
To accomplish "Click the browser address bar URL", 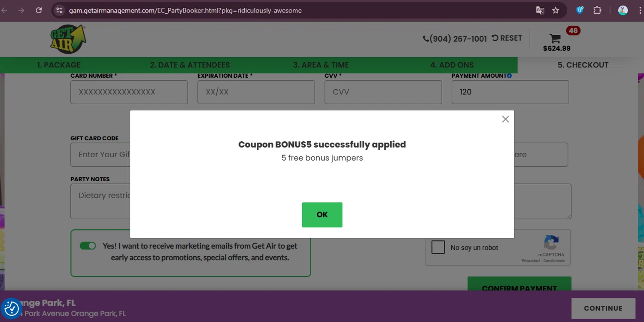I will [185, 10].
